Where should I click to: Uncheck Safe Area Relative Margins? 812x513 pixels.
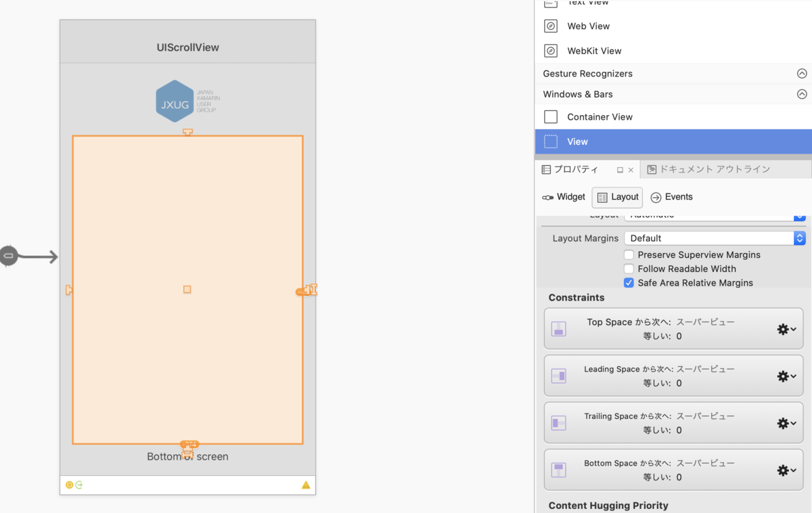click(x=629, y=283)
